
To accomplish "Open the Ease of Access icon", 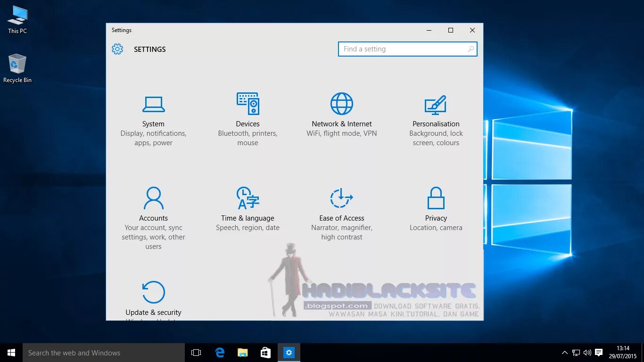I will 342,198.
